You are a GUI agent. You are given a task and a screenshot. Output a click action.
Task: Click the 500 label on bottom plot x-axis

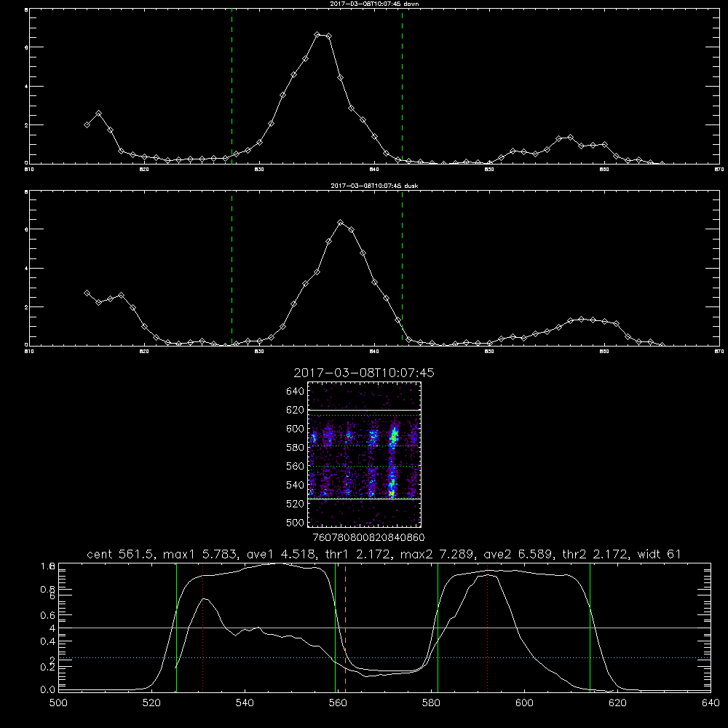tap(58, 703)
